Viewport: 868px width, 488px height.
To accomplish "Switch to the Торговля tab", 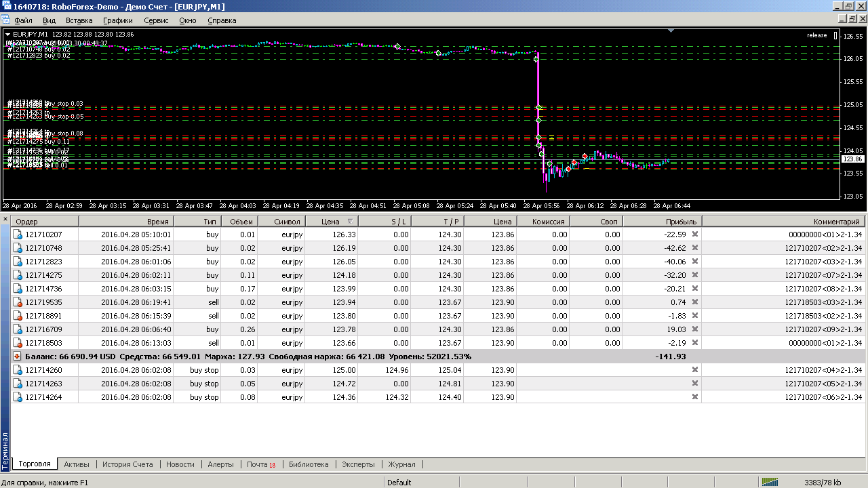I will tap(35, 464).
